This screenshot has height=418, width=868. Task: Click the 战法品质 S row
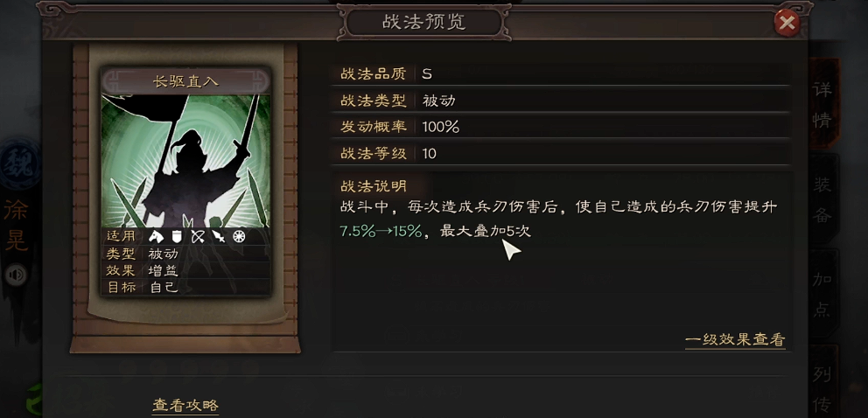(560, 73)
